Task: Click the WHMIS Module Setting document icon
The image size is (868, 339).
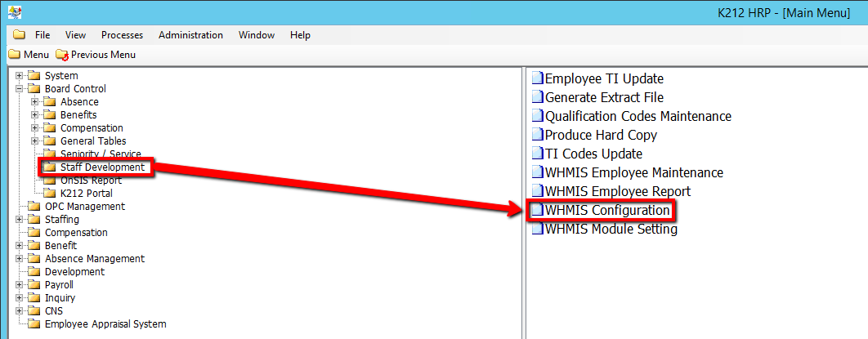Action: click(x=537, y=230)
